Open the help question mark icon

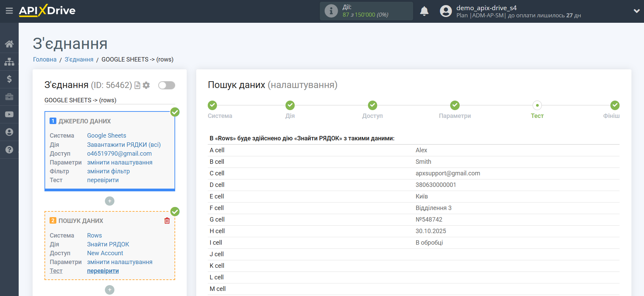coord(9,150)
